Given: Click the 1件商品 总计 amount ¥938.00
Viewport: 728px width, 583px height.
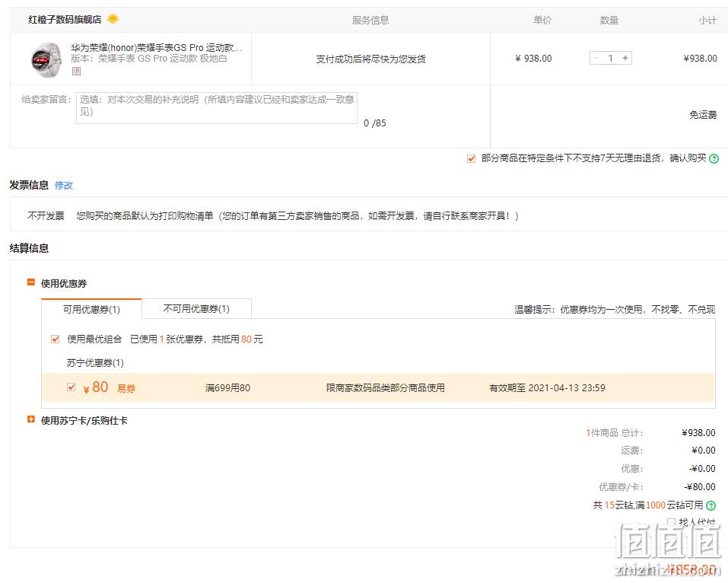Looking at the screenshot, I should coord(699,433).
